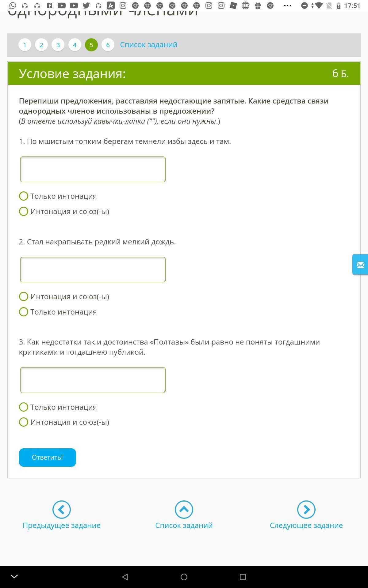Click the answer box for the Полтава sentence

coord(93,380)
